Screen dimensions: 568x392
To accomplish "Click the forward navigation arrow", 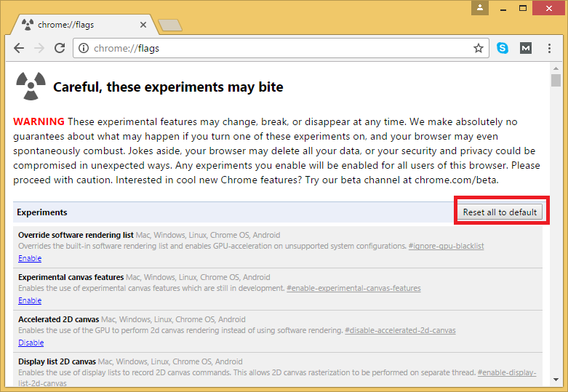I will [39, 49].
